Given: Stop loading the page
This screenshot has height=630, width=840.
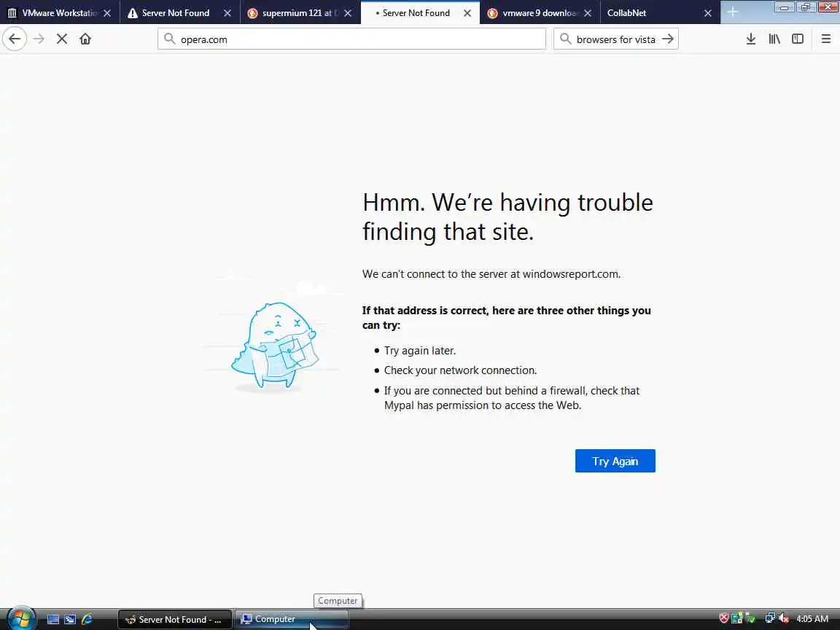Looking at the screenshot, I should tap(61, 39).
